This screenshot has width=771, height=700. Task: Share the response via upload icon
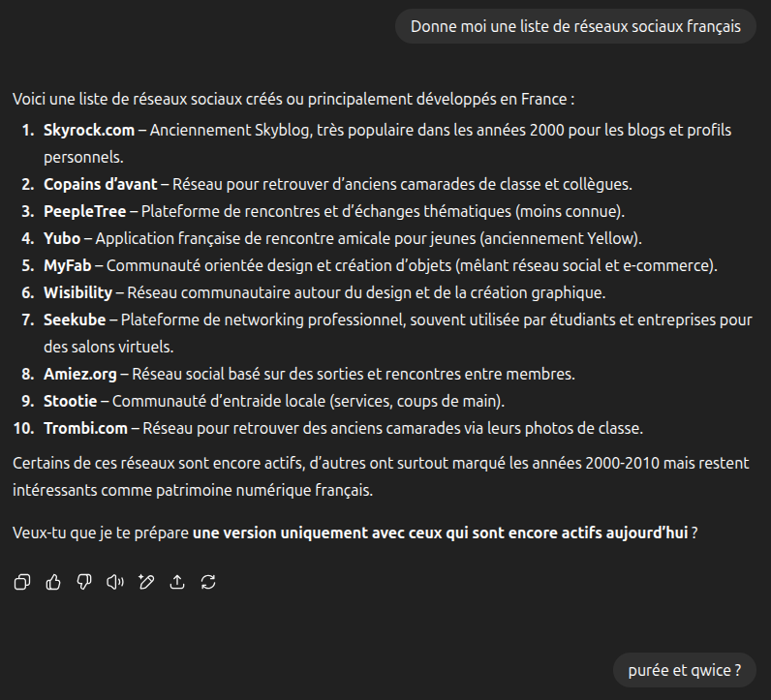click(x=177, y=582)
